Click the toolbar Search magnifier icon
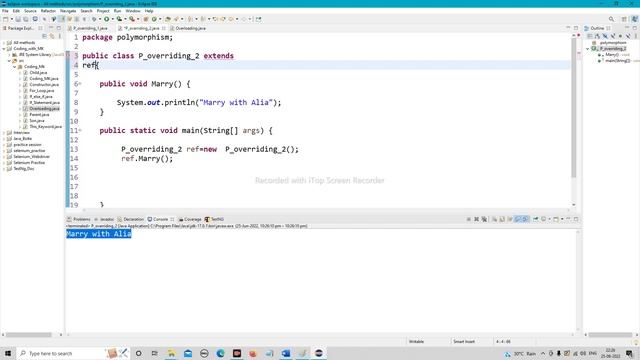The image size is (640, 360). tap(611, 19)
